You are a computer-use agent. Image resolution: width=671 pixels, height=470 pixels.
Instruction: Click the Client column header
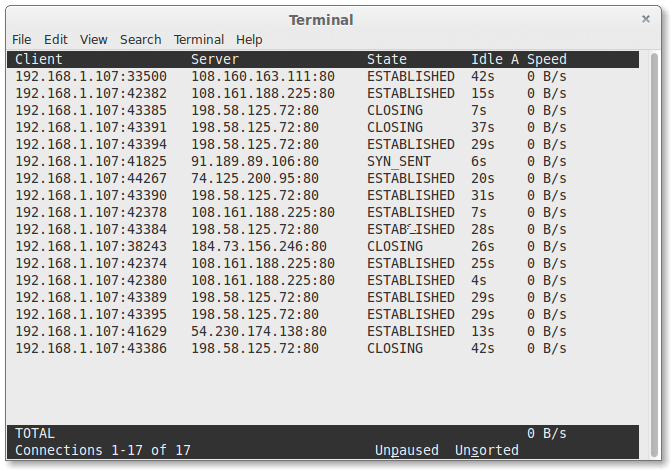pos(39,60)
